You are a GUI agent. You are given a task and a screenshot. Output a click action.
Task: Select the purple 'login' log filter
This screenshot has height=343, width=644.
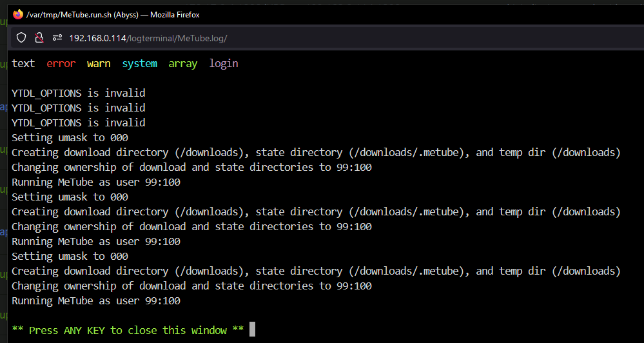[224, 64]
